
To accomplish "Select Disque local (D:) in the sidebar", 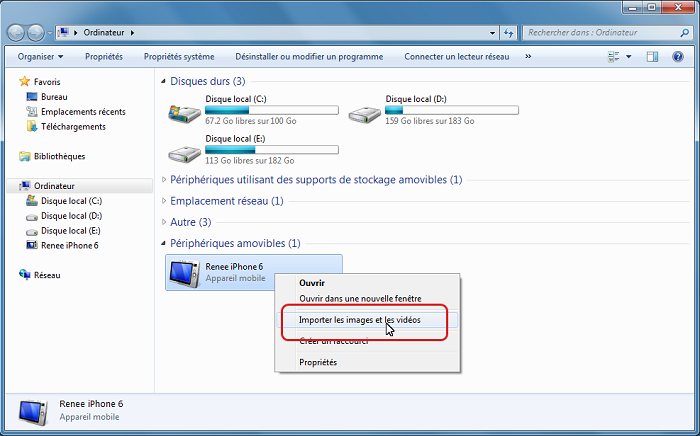I will click(71, 216).
